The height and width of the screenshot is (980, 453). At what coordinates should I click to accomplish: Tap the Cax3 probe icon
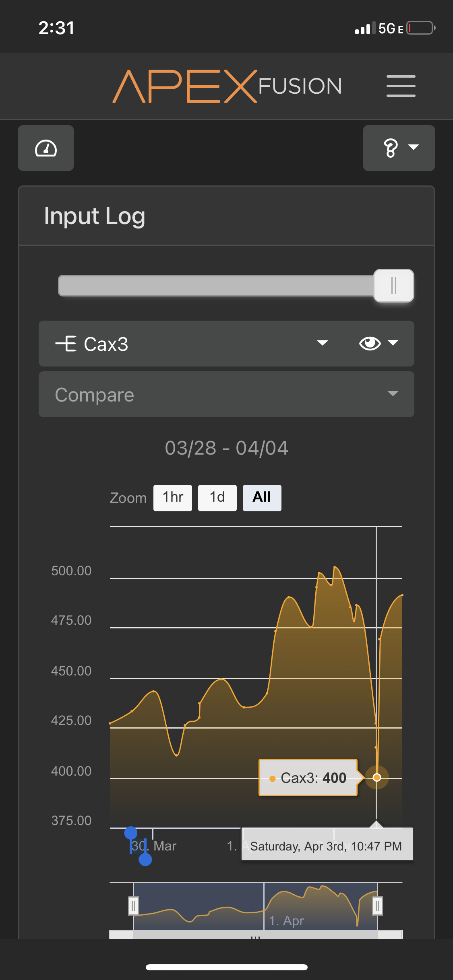click(66, 344)
